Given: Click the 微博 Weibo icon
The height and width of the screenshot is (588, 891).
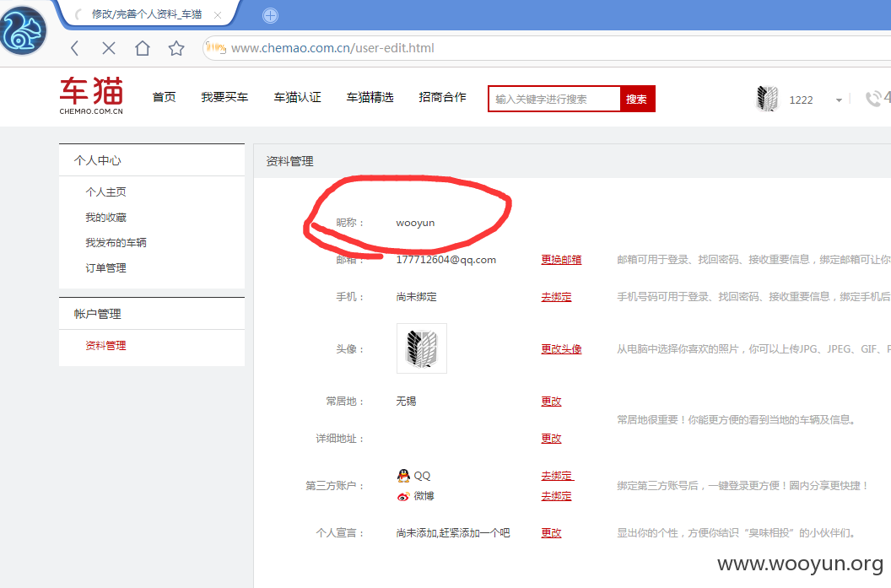Looking at the screenshot, I should point(403,497).
